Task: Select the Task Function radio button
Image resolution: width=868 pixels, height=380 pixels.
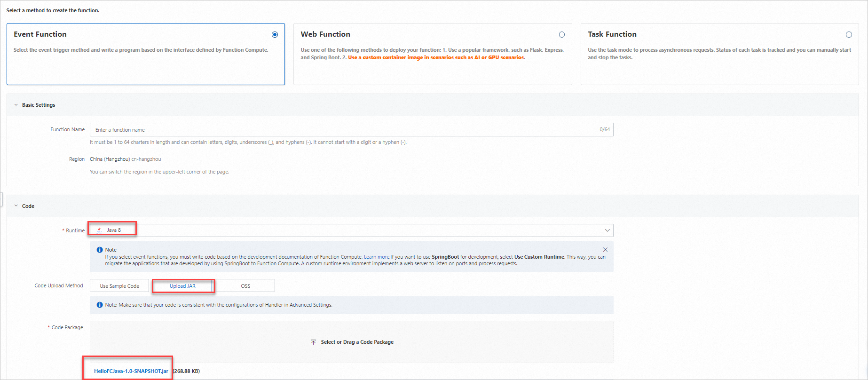Action: (x=849, y=34)
